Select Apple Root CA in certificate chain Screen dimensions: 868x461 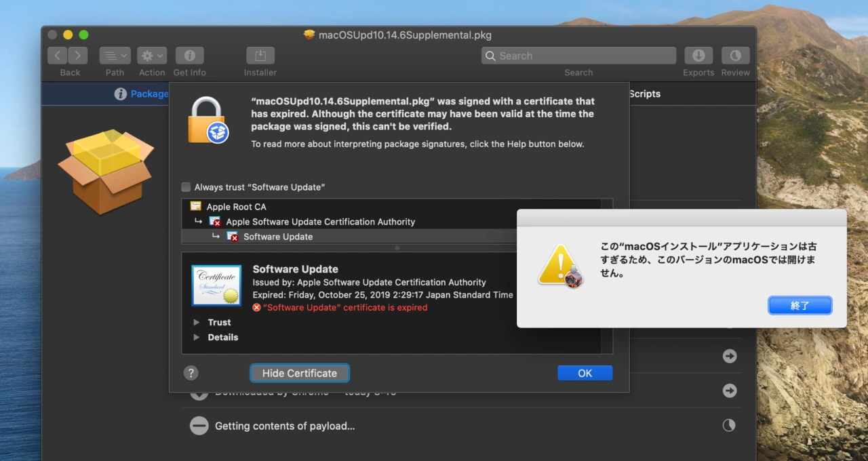(x=236, y=207)
